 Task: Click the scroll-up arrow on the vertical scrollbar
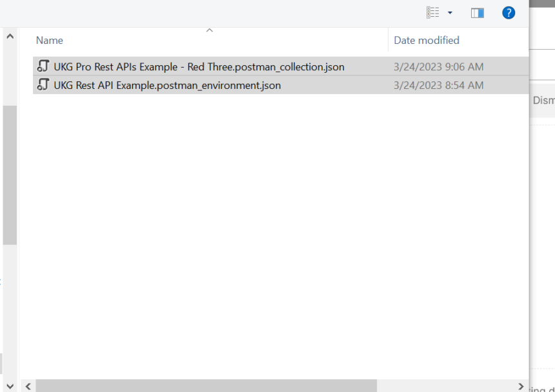click(10, 35)
